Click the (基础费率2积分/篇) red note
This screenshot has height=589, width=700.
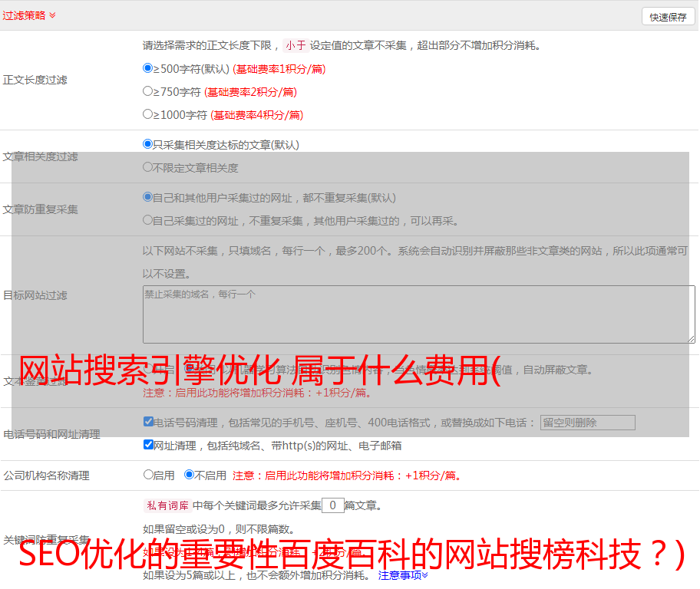click(x=250, y=92)
